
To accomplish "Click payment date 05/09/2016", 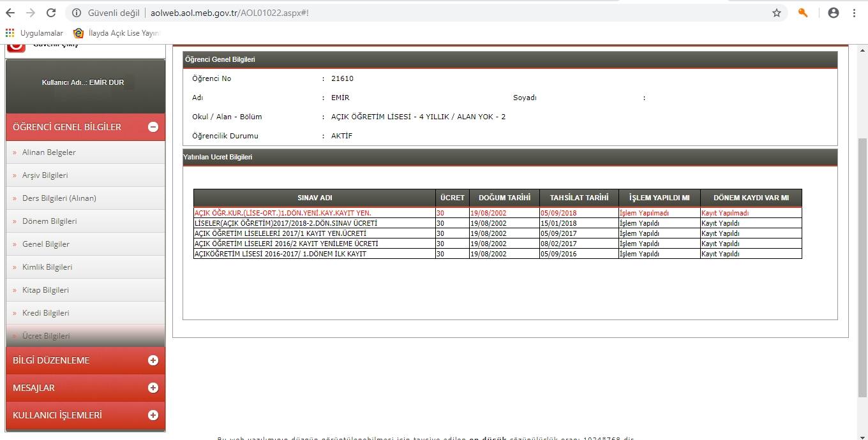I will point(558,254).
